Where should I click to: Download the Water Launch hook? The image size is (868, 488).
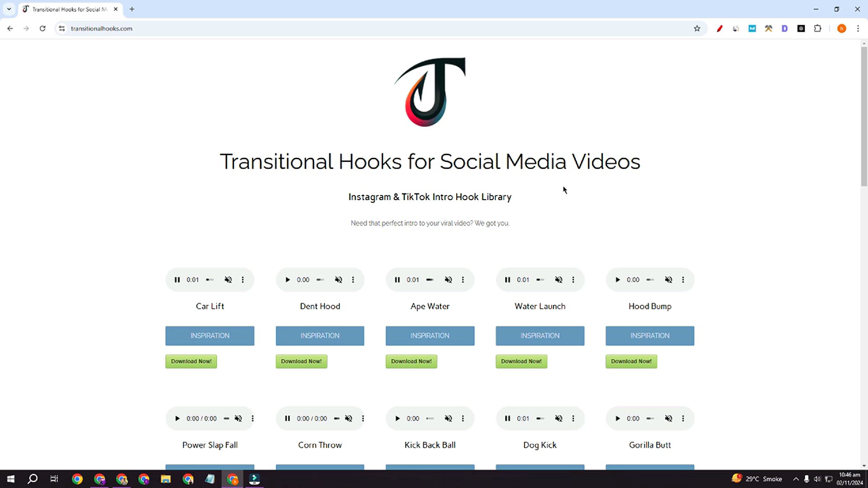pos(521,361)
